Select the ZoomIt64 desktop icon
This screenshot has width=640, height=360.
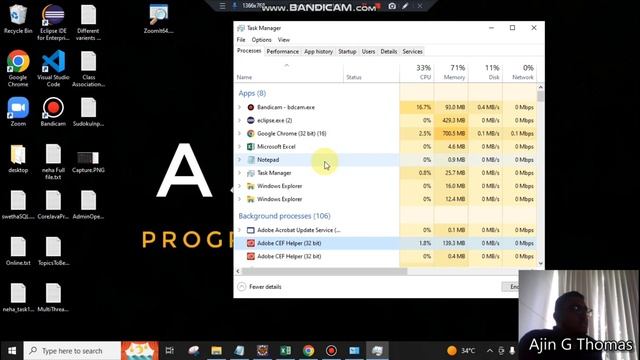[158, 19]
